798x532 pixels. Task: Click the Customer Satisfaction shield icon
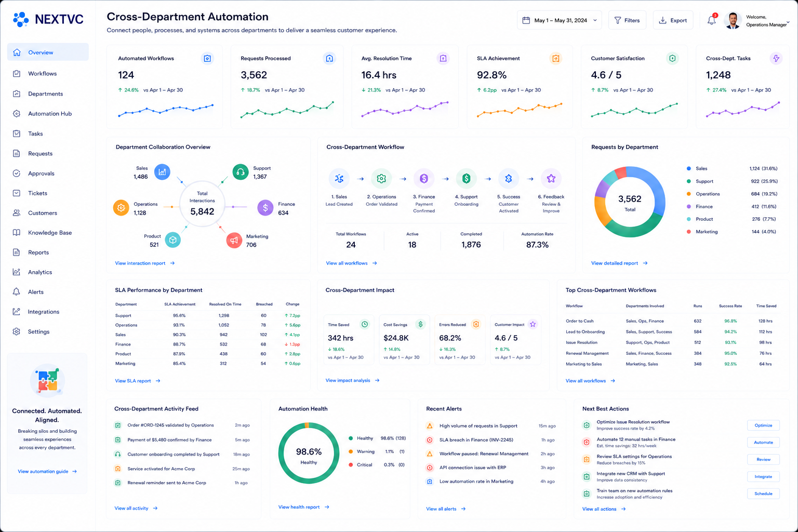(672, 58)
